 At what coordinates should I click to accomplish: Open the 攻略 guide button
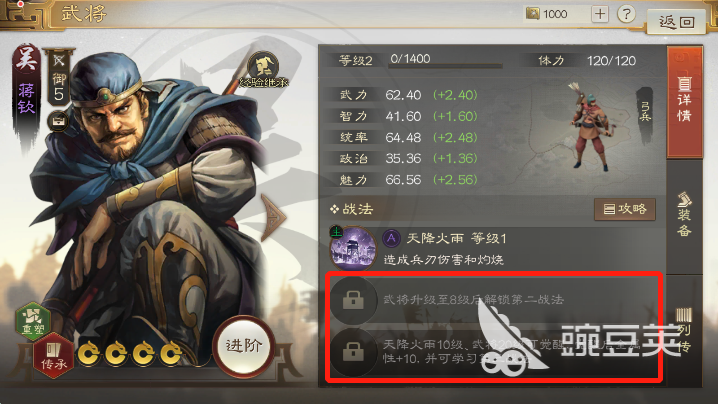625,209
